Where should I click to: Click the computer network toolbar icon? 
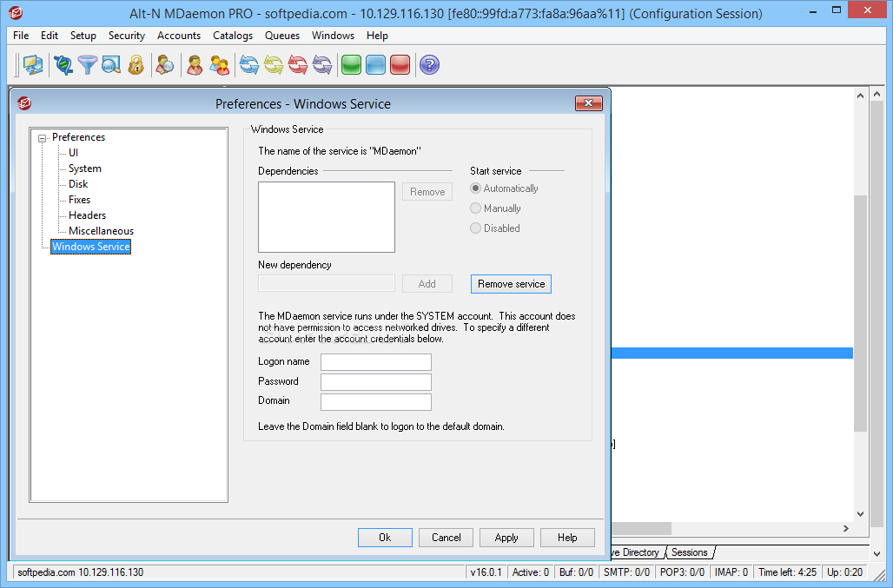[x=33, y=65]
